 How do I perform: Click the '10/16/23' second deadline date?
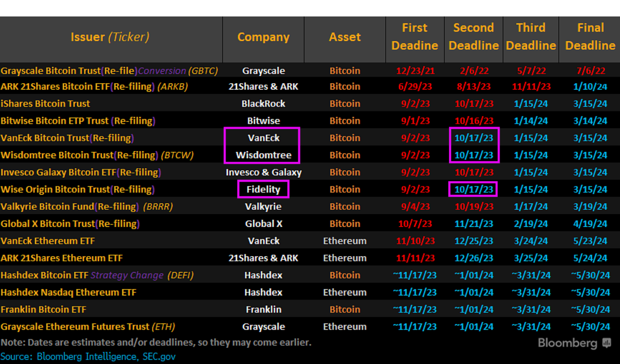click(474, 121)
